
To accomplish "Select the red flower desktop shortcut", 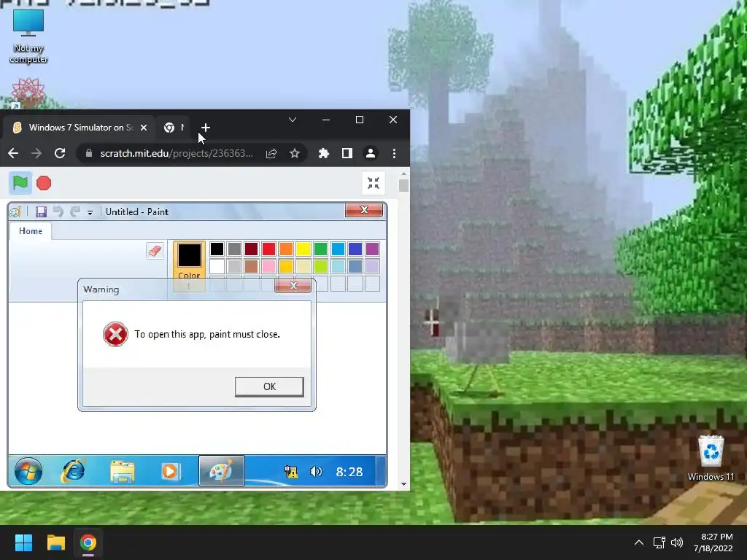I will pos(28,93).
